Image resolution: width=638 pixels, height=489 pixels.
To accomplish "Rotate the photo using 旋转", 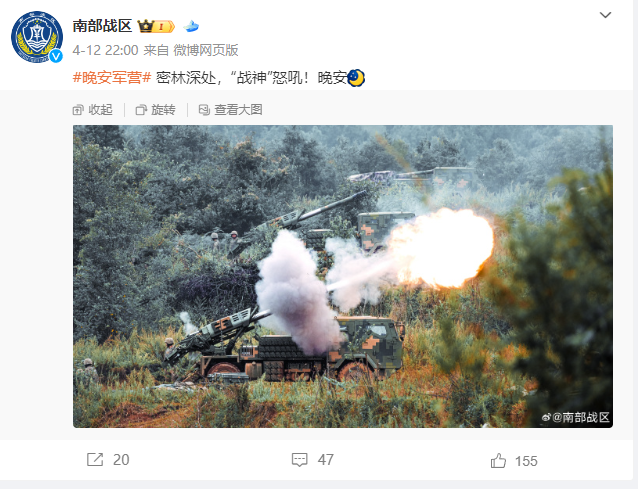I will (x=155, y=110).
